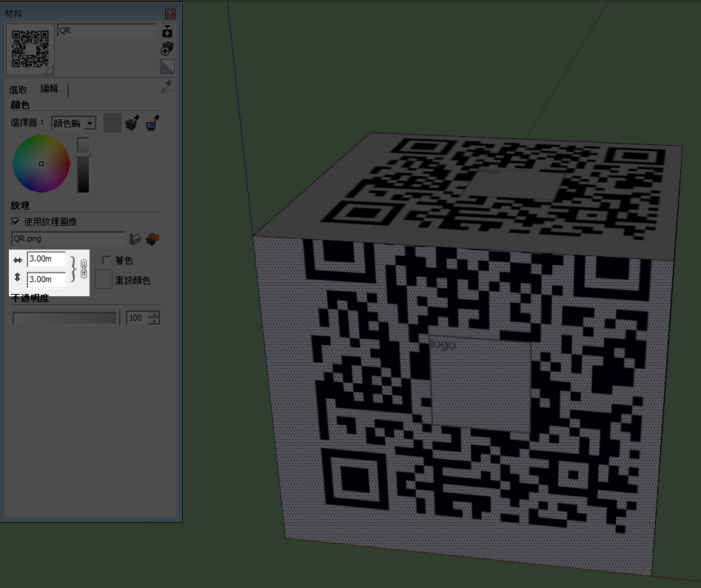This screenshot has height=588, width=701.
Task: Match color on screen icon
Action: (153, 123)
